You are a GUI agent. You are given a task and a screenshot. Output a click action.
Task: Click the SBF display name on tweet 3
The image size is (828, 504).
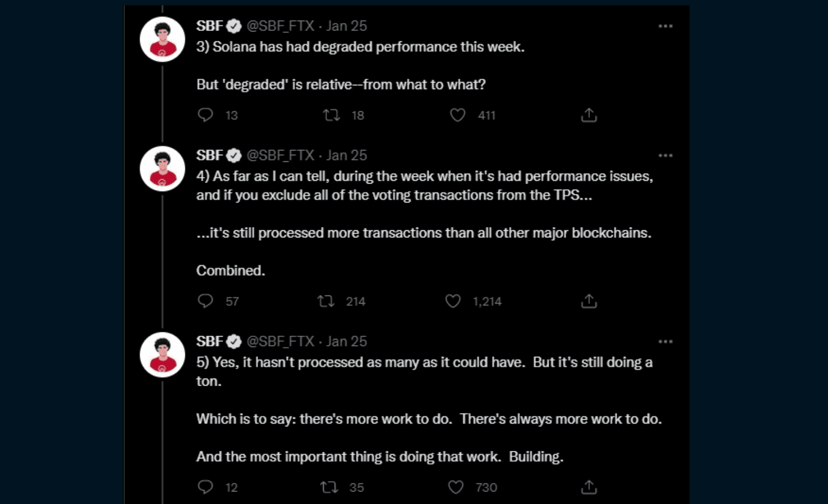[x=210, y=26]
